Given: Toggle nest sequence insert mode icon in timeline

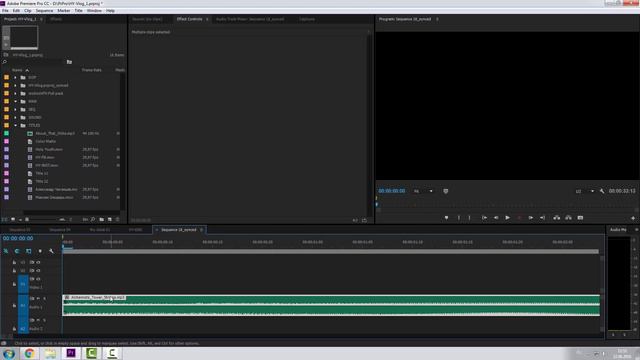Looking at the screenshot, I should tap(6, 251).
